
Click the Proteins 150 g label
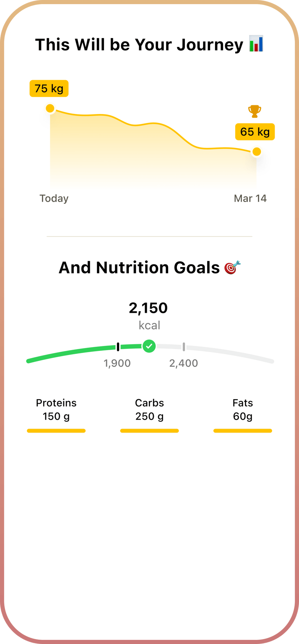pyautogui.click(x=56, y=410)
